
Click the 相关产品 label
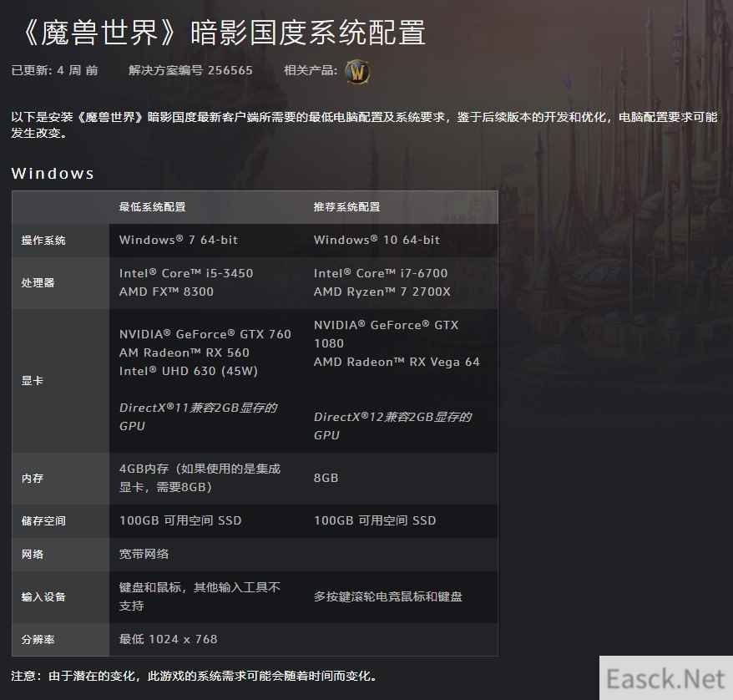[311, 71]
